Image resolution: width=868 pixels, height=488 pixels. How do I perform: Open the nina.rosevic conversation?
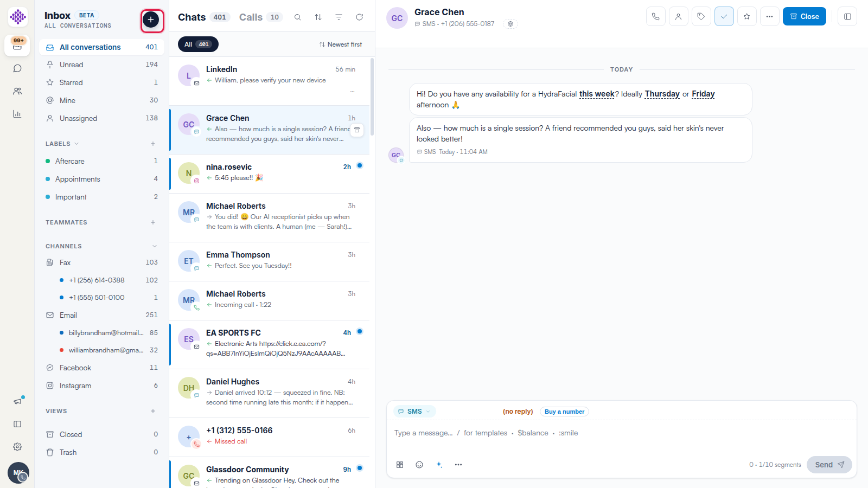tap(270, 174)
